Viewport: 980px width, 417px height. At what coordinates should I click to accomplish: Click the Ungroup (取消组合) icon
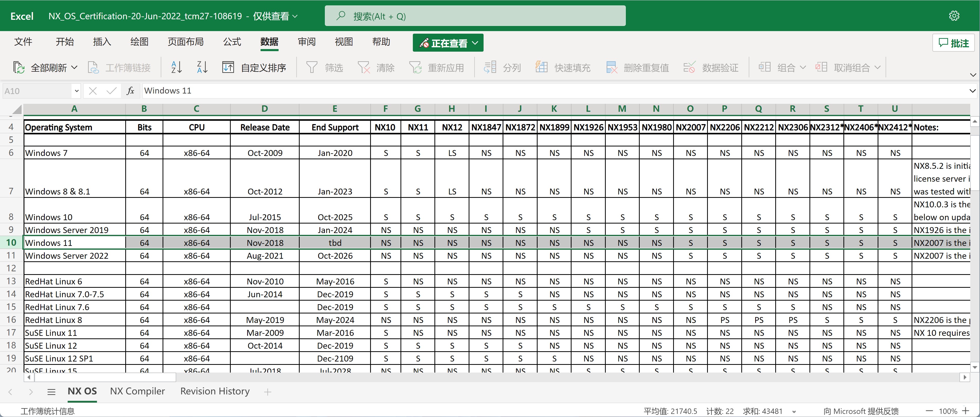(821, 67)
